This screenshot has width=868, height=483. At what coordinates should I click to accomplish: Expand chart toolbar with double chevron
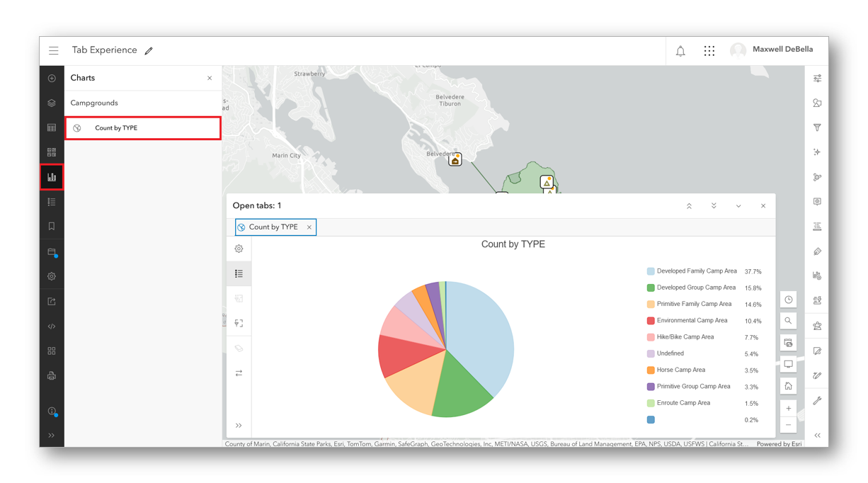pyautogui.click(x=239, y=426)
